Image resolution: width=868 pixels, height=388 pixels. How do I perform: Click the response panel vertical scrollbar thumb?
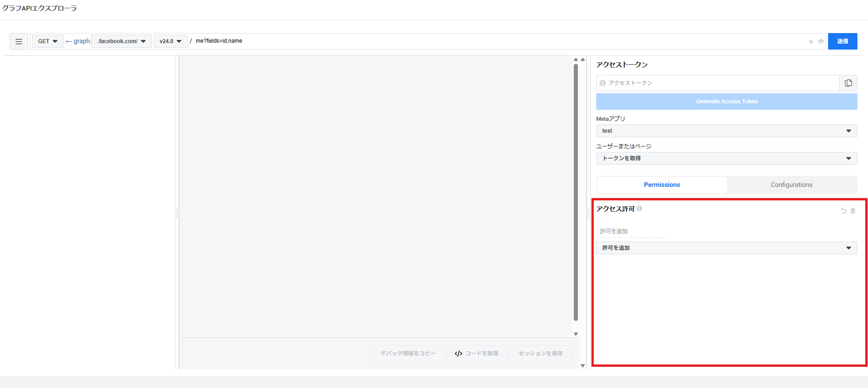coord(576,192)
